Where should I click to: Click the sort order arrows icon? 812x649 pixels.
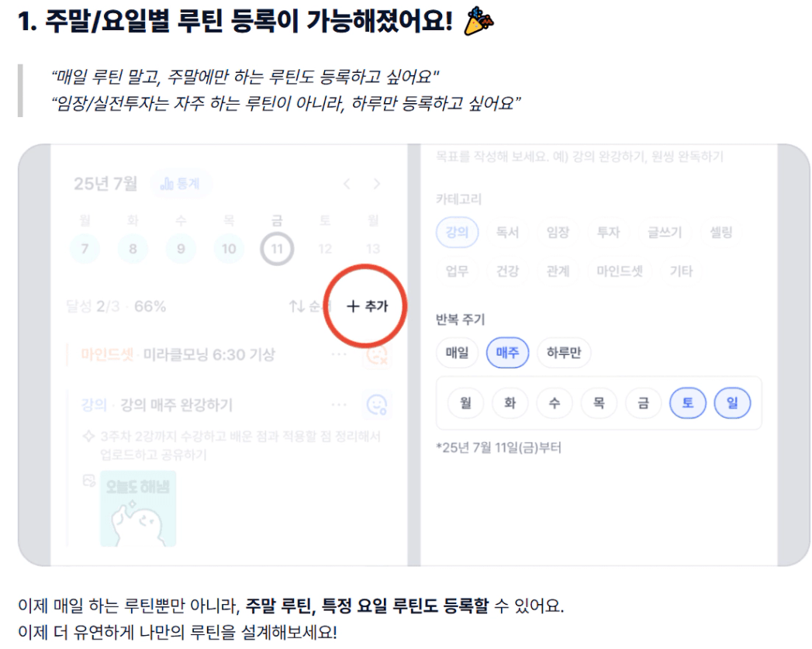[x=296, y=306]
